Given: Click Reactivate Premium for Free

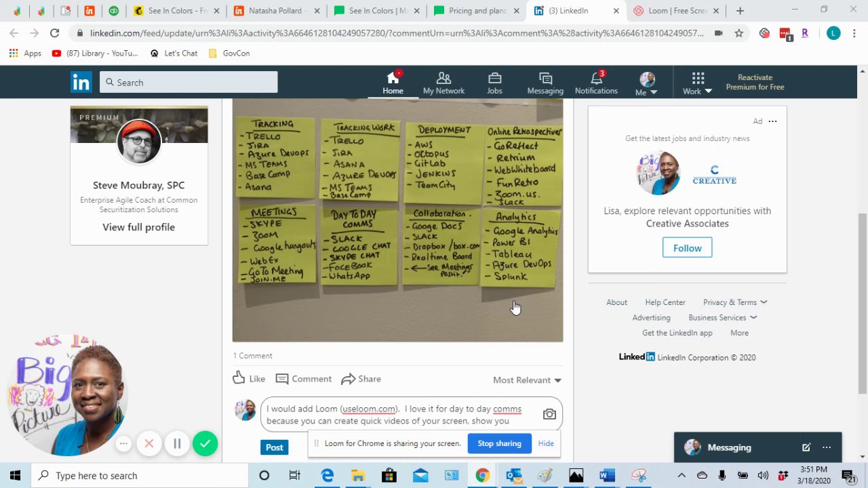Looking at the screenshot, I should click(x=755, y=82).
